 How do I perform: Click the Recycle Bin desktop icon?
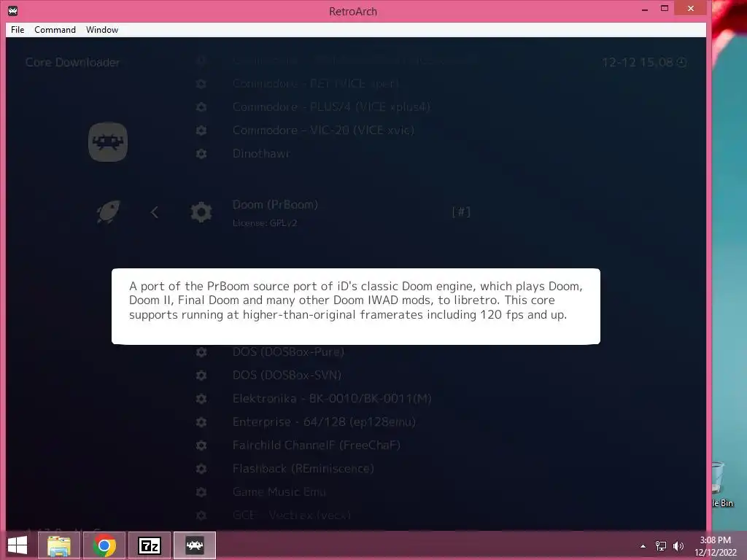click(x=722, y=484)
